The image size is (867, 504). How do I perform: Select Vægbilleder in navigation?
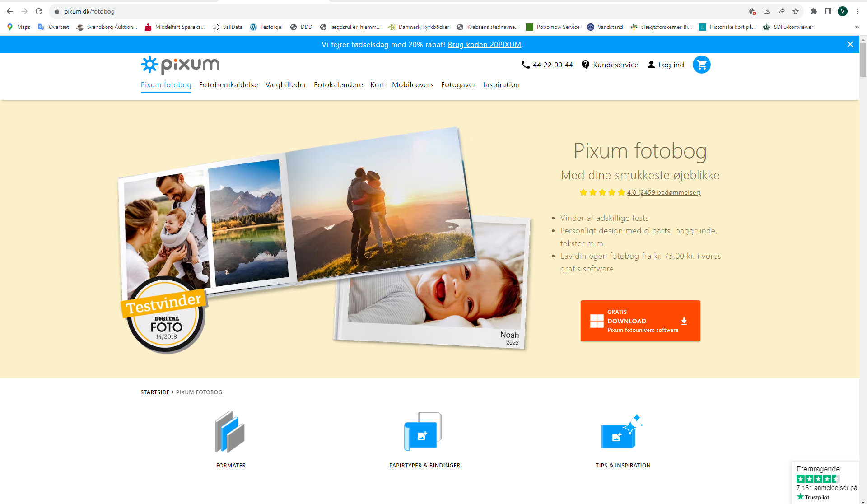pyautogui.click(x=285, y=85)
